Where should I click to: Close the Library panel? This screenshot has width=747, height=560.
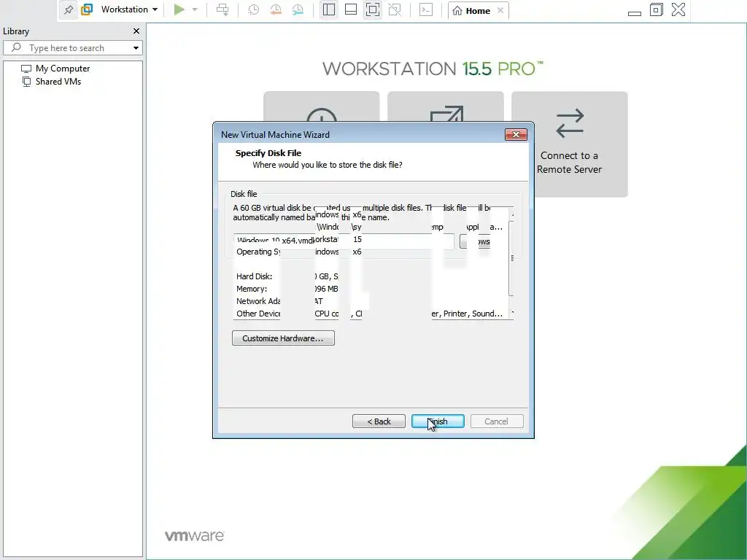(x=136, y=31)
